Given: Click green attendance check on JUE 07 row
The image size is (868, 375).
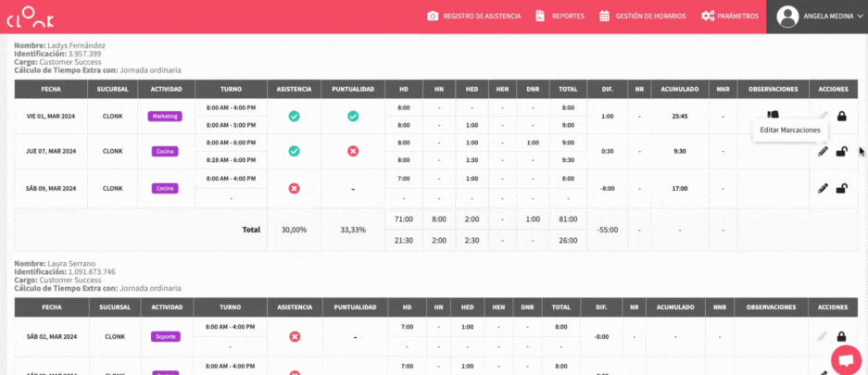Looking at the screenshot, I should [x=294, y=151].
